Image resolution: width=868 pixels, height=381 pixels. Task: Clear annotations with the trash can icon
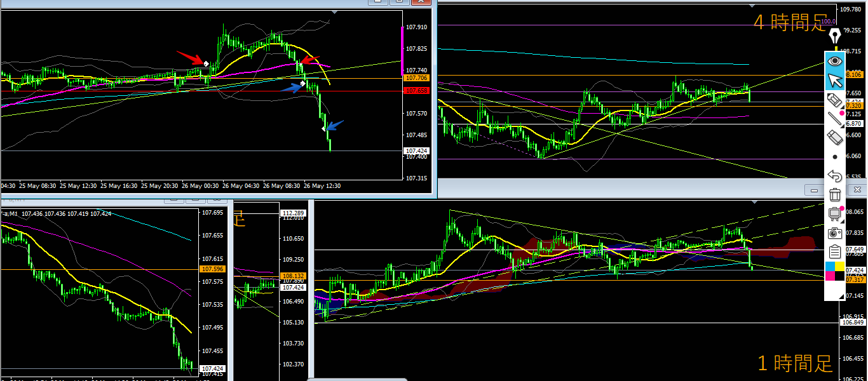[x=834, y=195]
